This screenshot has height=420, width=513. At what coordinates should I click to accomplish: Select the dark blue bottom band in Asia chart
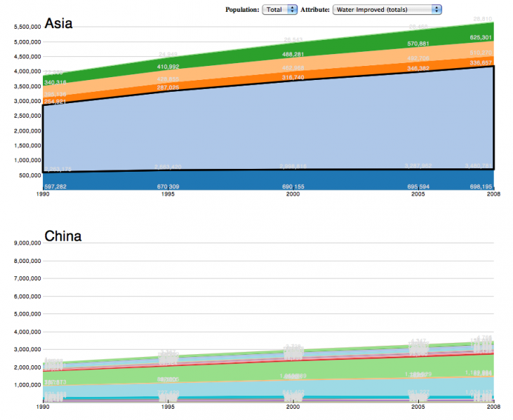coord(211,180)
